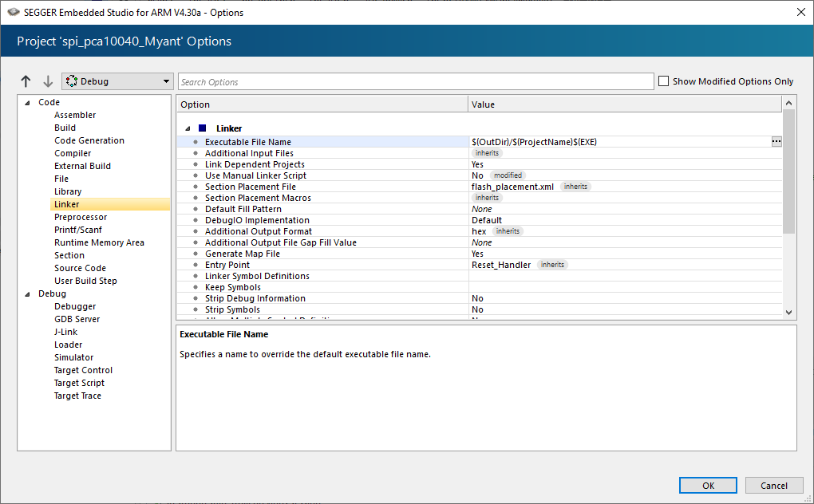The height and width of the screenshot is (504, 814).
Task: Select Target Trace item
Action: (77, 396)
